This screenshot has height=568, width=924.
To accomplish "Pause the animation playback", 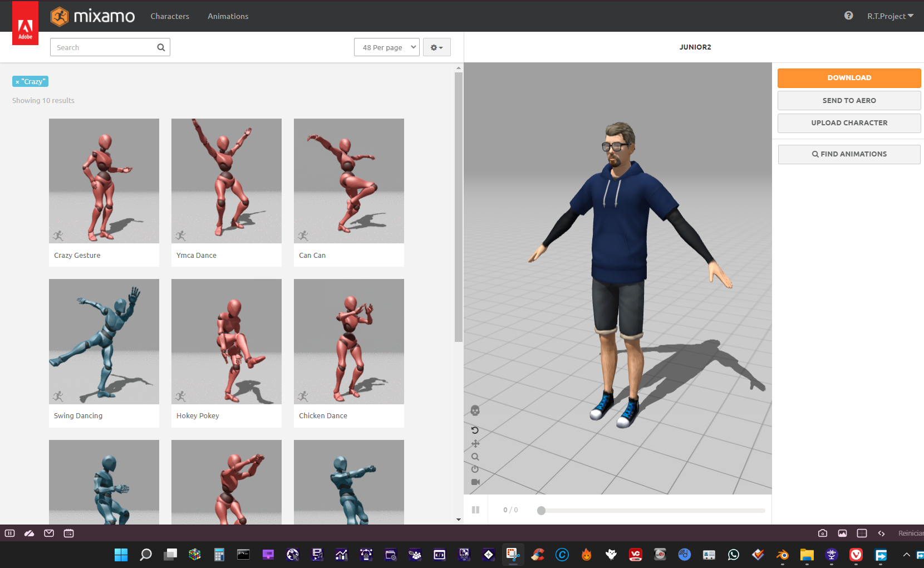I will 476,510.
